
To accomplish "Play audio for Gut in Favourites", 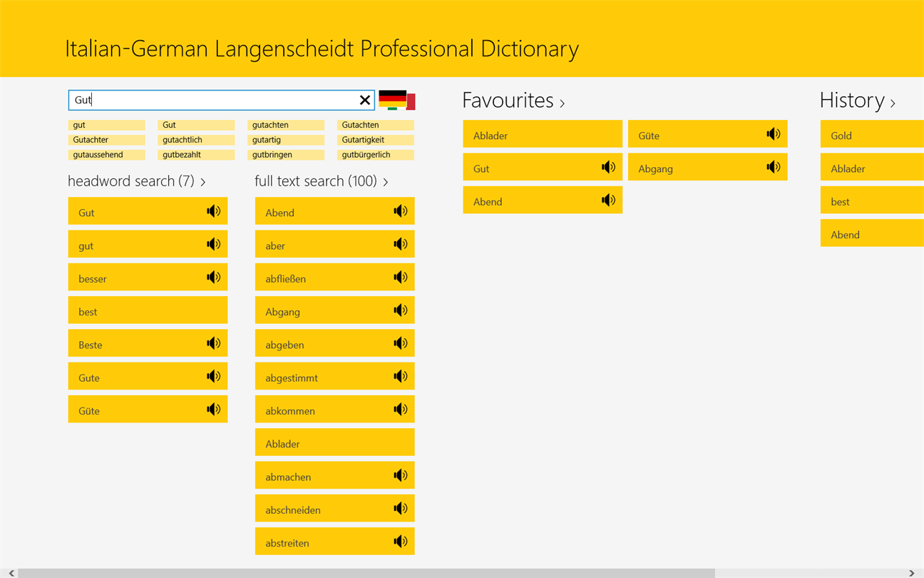I will tap(608, 167).
